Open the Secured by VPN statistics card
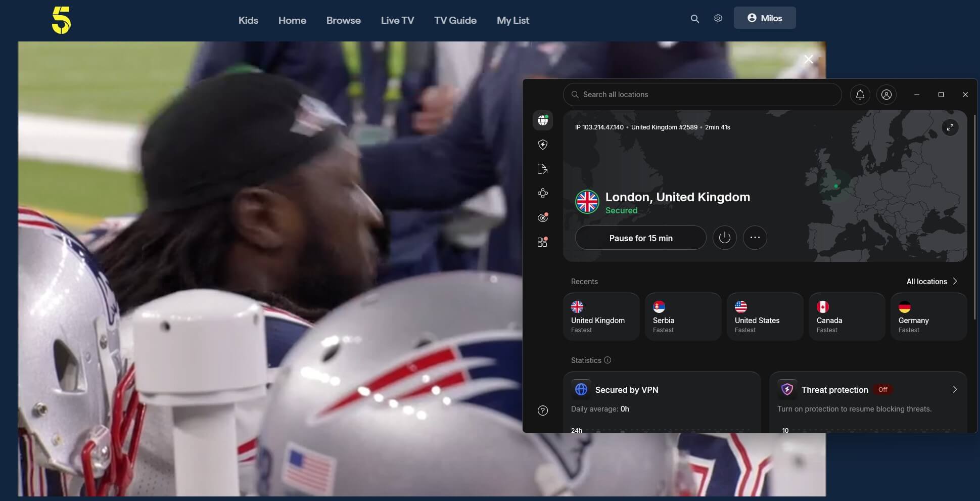 pyautogui.click(x=662, y=402)
